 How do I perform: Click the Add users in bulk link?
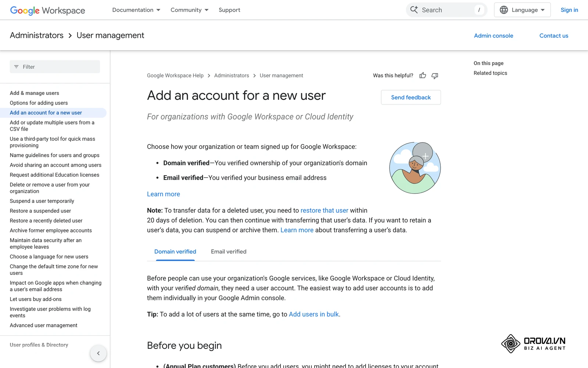coord(314,314)
